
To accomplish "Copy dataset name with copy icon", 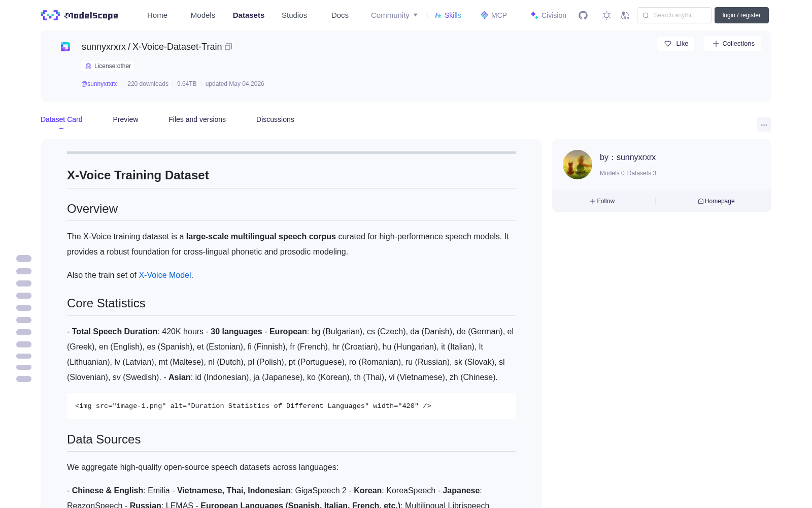I will 228,47.
